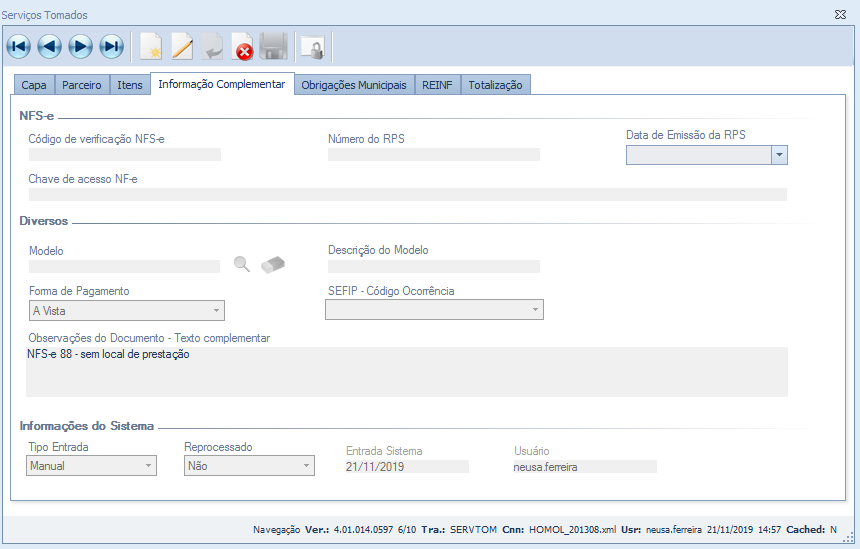860x549 pixels.
Task: Click the padlock icon in the toolbar
Action: click(x=312, y=47)
